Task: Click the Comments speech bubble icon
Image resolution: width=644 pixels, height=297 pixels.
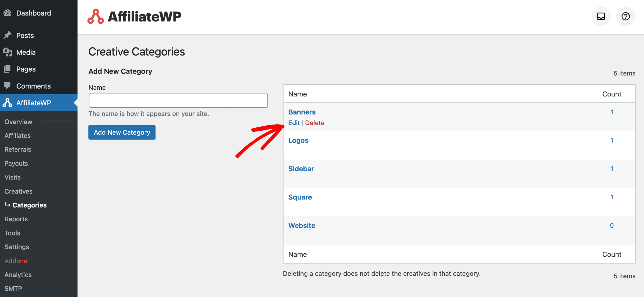Action: click(x=8, y=86)
